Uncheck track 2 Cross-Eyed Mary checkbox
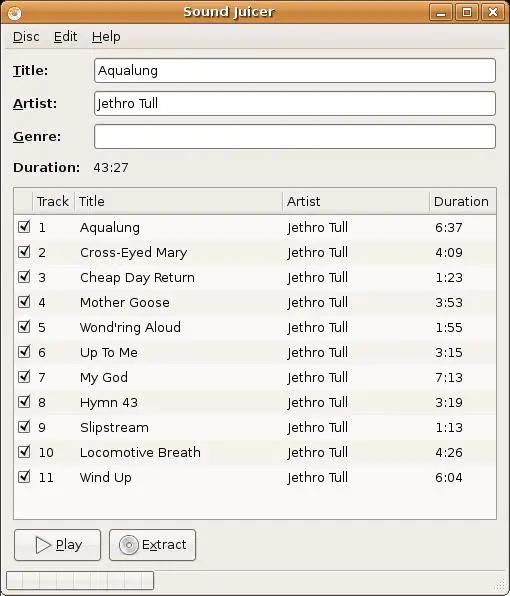The image size is (510, 596). pos(24,252)
